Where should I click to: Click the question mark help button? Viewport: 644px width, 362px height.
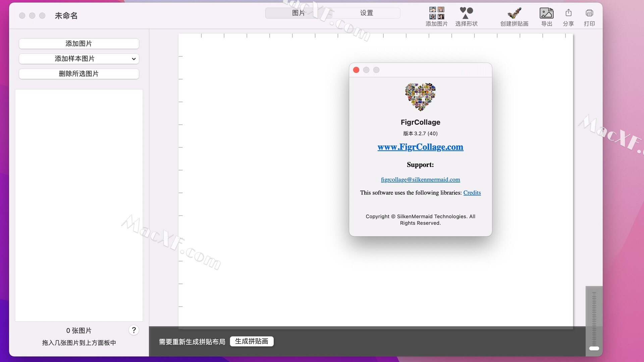tap(134, 330)
